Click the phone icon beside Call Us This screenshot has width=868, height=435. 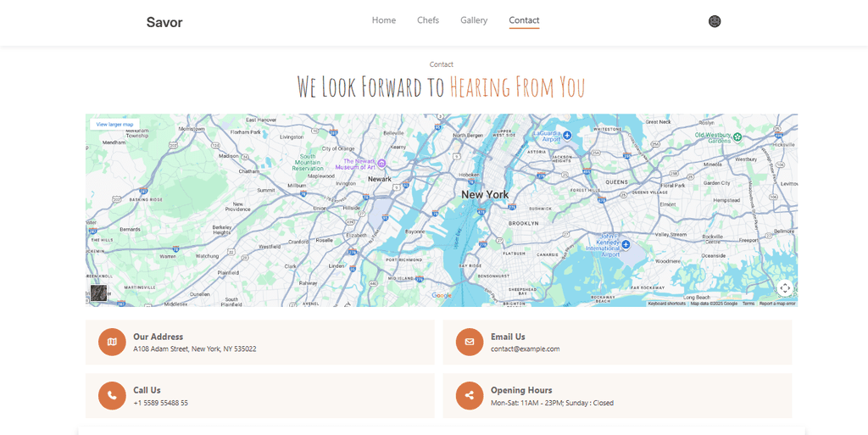point(112,396)
